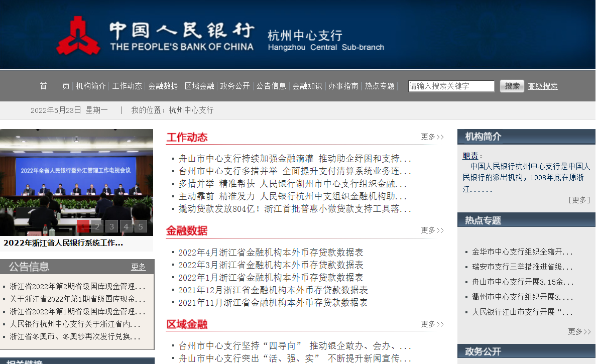Open the 高级搜索 link
The image size is (596, 364).
tap(543, 86)
